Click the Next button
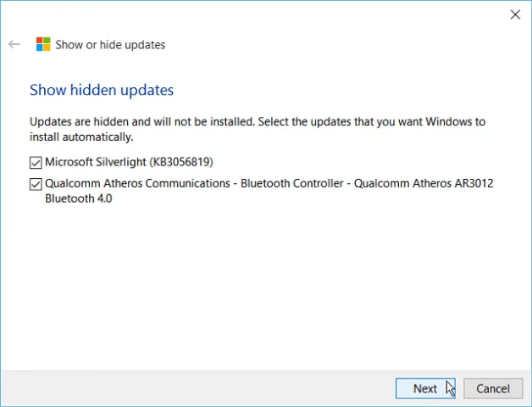Screen dimensions: 532x407 click(425, 388)
